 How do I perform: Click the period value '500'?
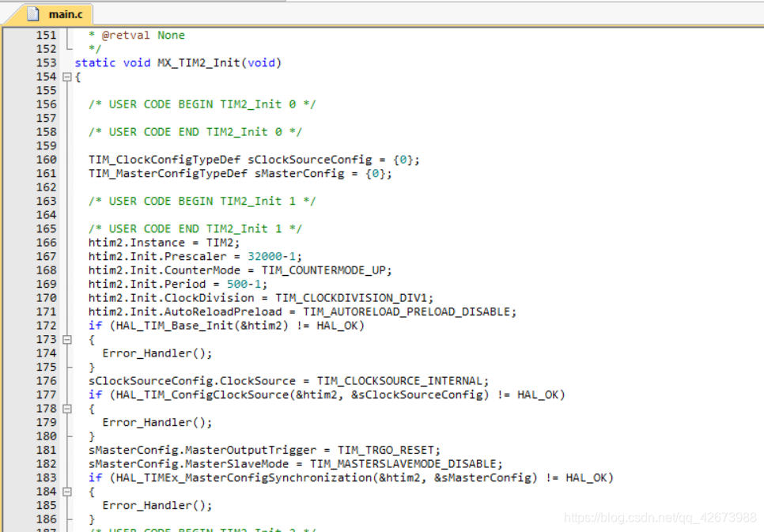(236, 284)
